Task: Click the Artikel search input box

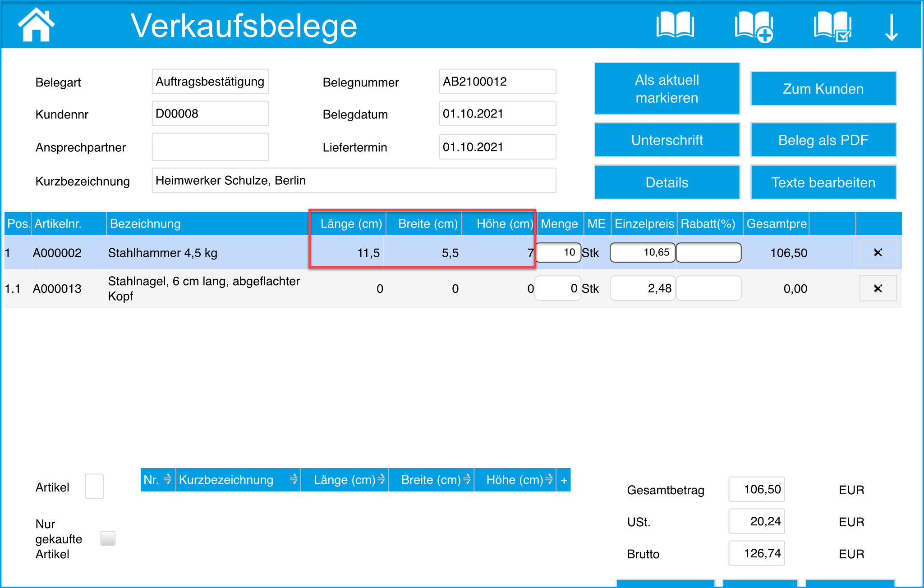Action: [x=94, y=487]
